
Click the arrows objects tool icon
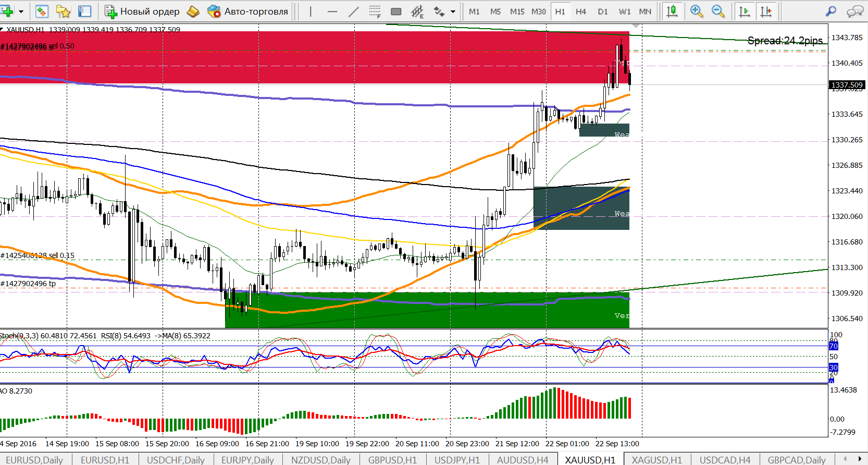click(439, 11)
